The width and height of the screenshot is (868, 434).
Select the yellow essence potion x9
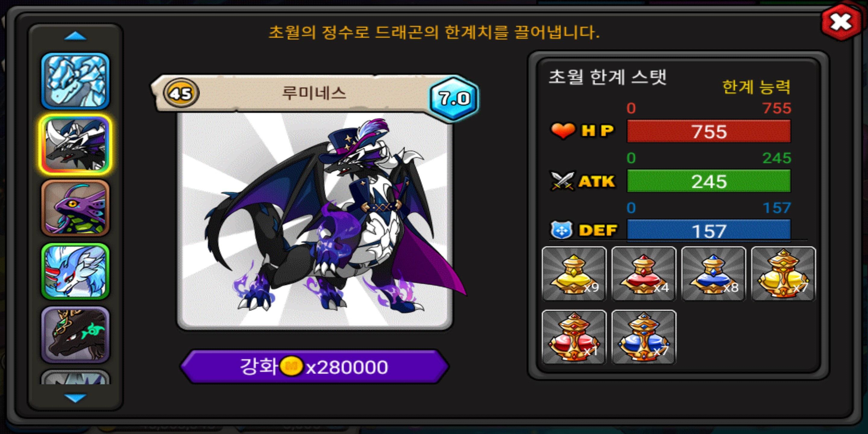point(574,274)
